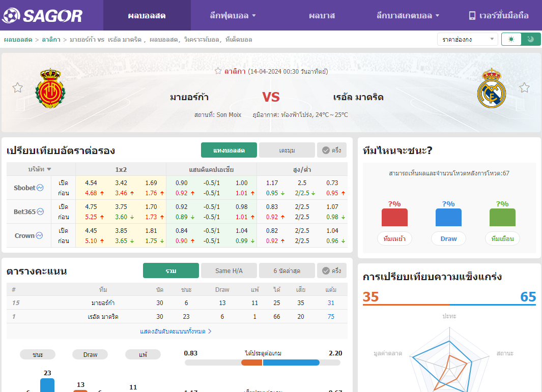Switch to dark mode with the moon icon
This screenshot has height=392, width=542.
pyautogui.click(x=531, y=39)
